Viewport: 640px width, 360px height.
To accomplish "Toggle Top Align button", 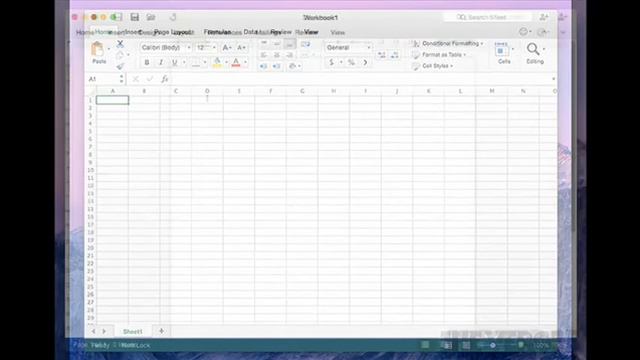I will 264,44.
